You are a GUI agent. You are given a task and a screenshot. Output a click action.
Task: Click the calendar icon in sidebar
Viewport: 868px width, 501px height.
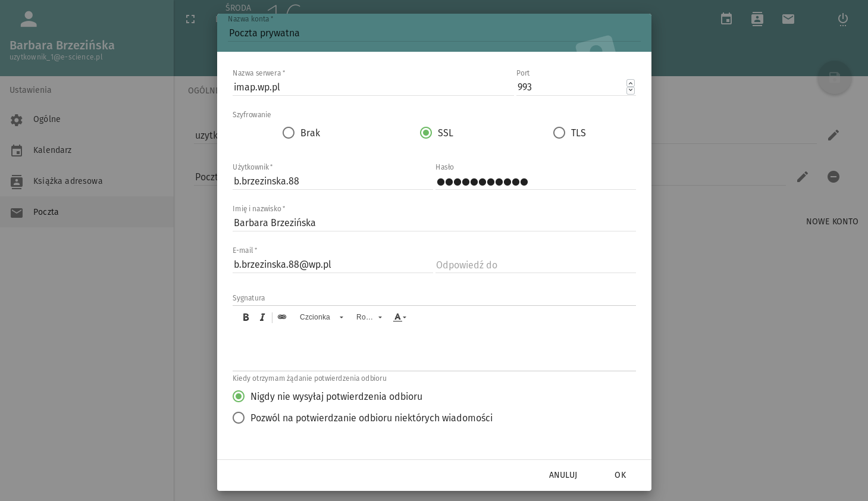[17, 151]
